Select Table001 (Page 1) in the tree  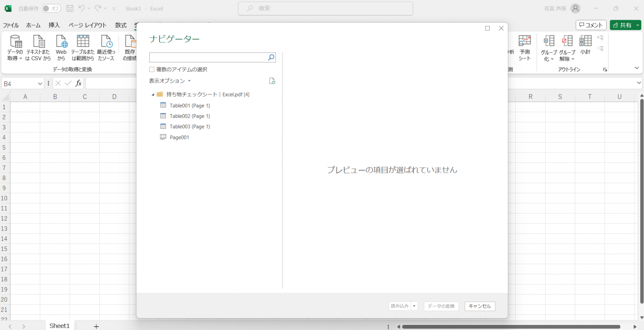(x=190, y=106)
